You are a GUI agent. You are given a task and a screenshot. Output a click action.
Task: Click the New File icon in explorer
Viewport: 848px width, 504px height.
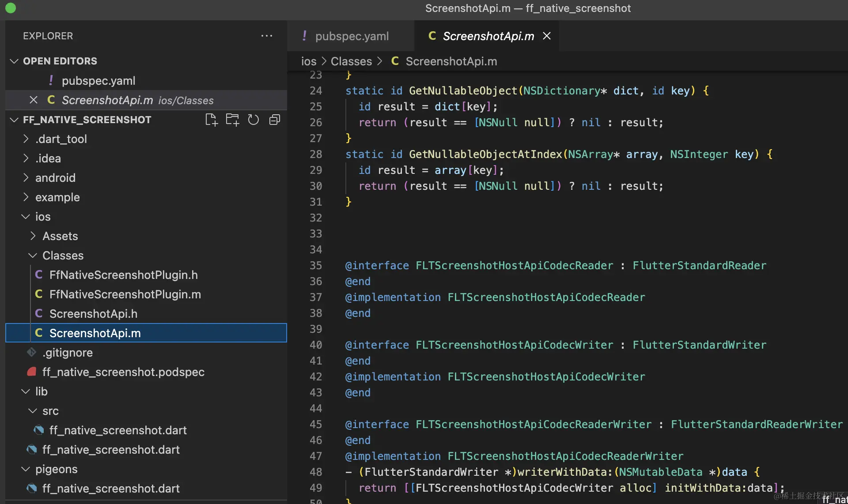click(211, 120)
